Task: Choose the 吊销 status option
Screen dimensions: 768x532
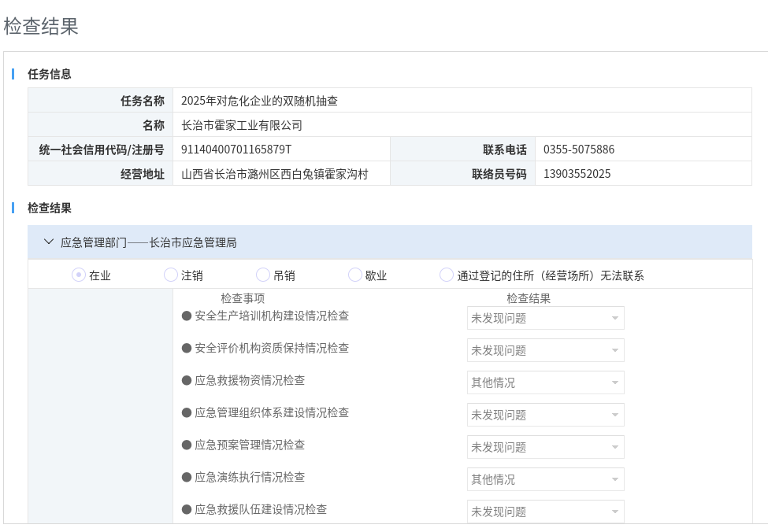Action: [x=263, y=275]
